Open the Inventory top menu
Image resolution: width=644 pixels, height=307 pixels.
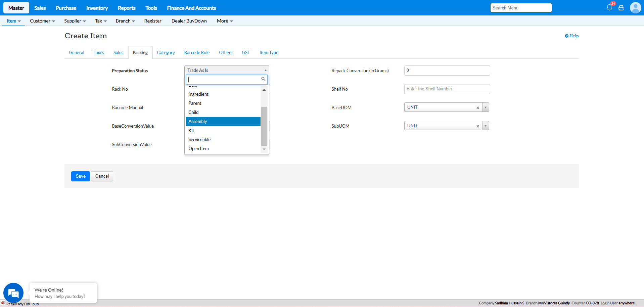click(x=97, y=8)
